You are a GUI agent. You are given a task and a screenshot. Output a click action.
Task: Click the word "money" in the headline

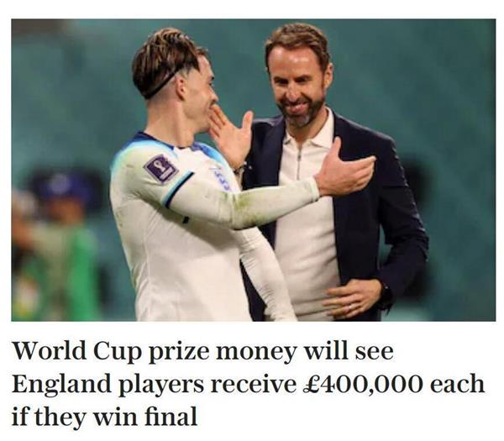255,352
